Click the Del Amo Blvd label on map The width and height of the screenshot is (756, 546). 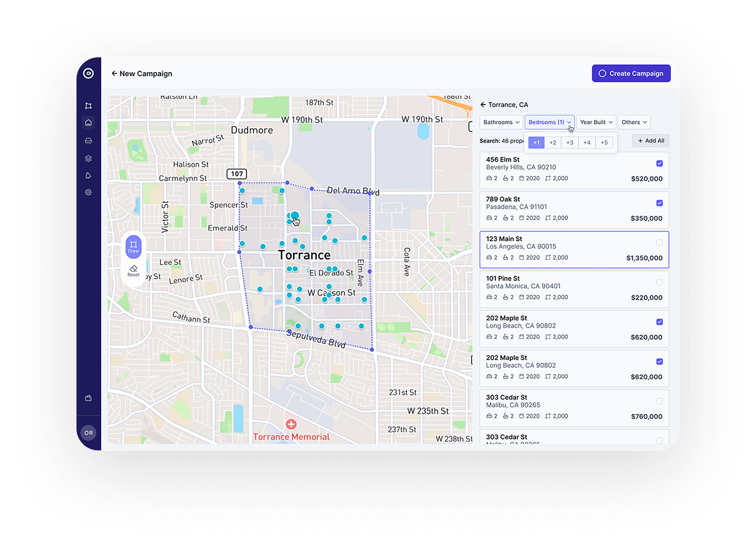(353, 191)
